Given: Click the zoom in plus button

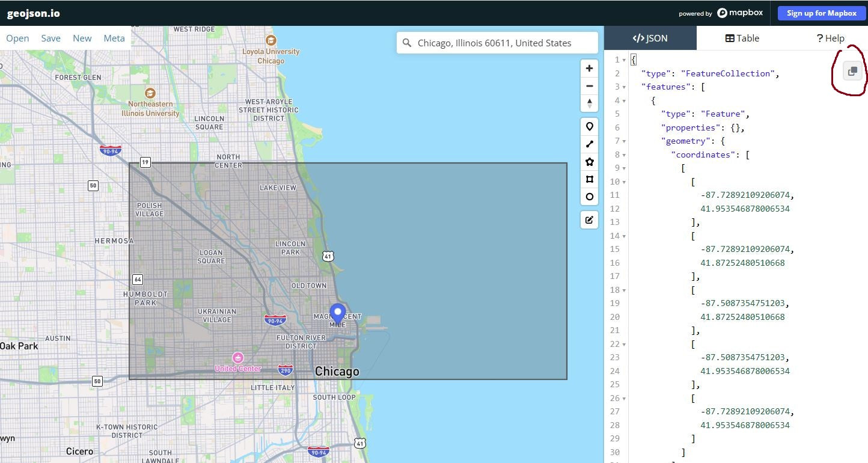Looking at the screenshot, I should point(589,69).
